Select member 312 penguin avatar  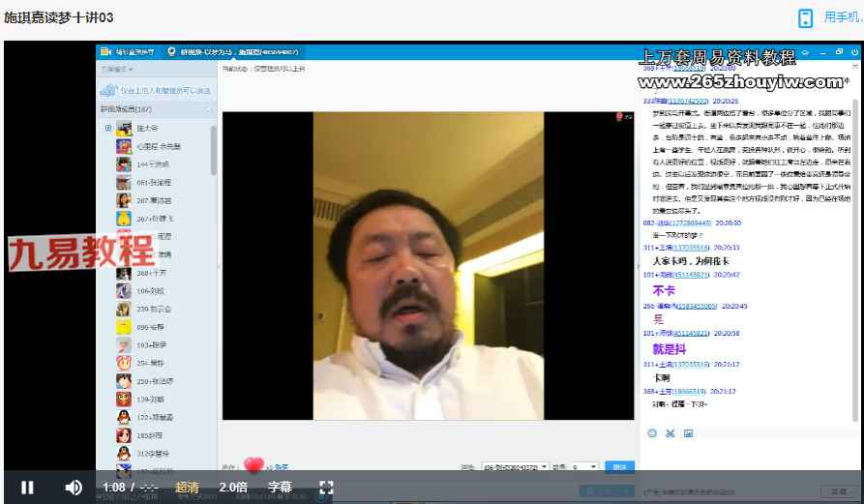pos(124,454)
